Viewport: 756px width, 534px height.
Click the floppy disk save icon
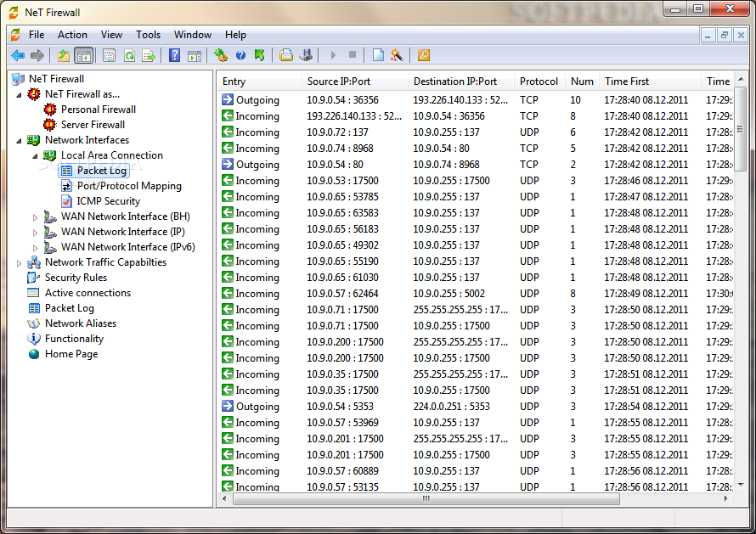306,55
